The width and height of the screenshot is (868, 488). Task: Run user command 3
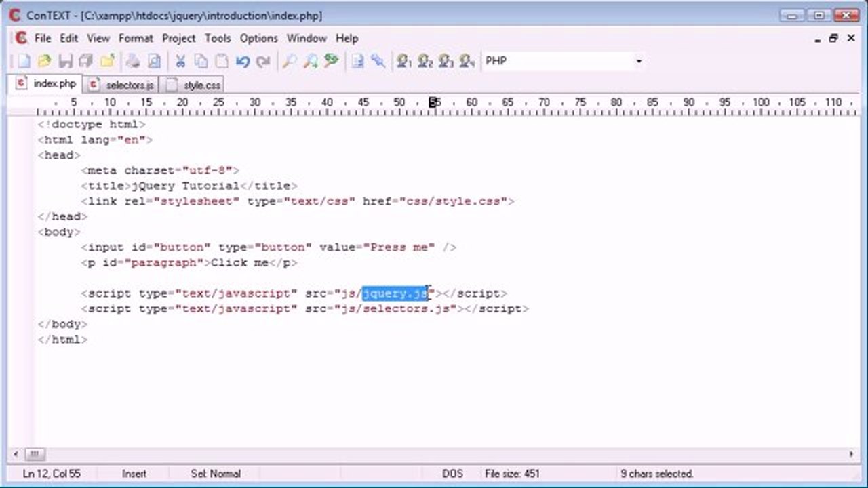tap(446, 61)
